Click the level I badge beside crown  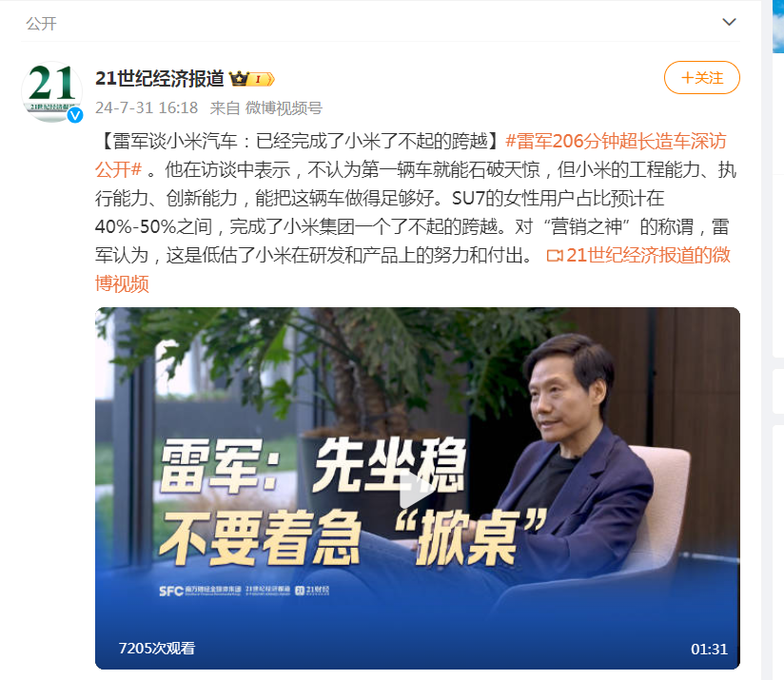click(x=262, y=79)
